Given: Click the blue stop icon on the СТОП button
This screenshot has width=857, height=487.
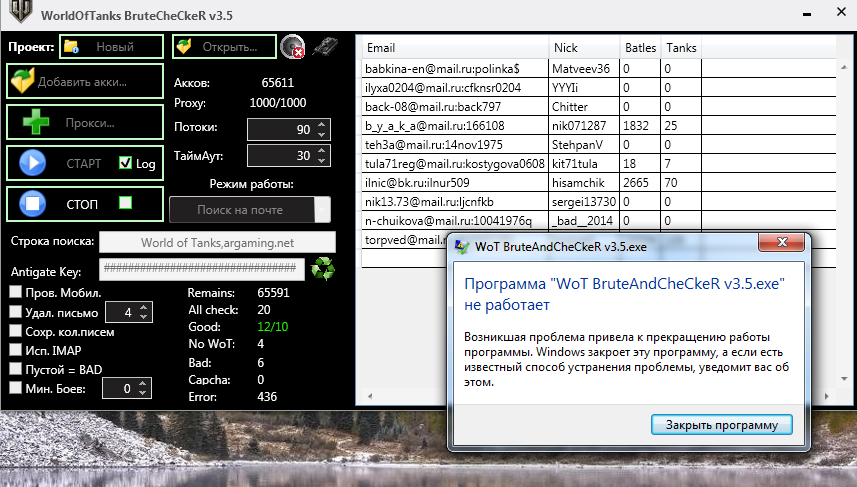Looking at the screenshot, I should pos(32,204).
